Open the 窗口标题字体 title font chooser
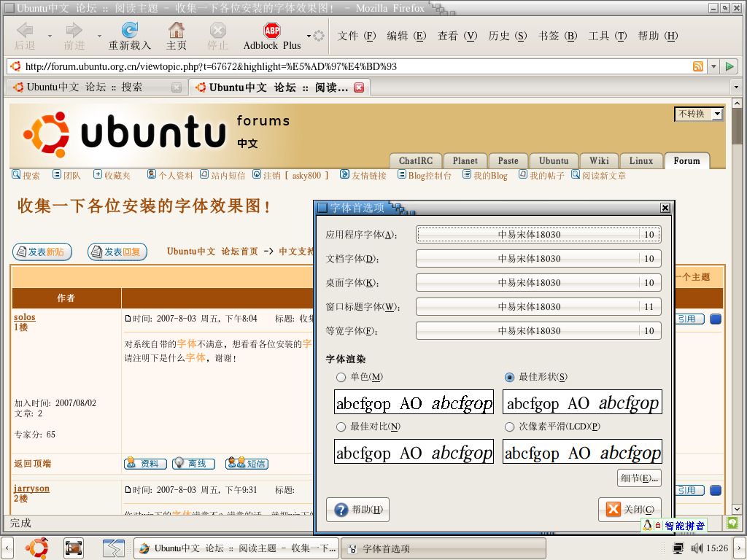The height and width of the screenshot is (560, 747). 538,307
